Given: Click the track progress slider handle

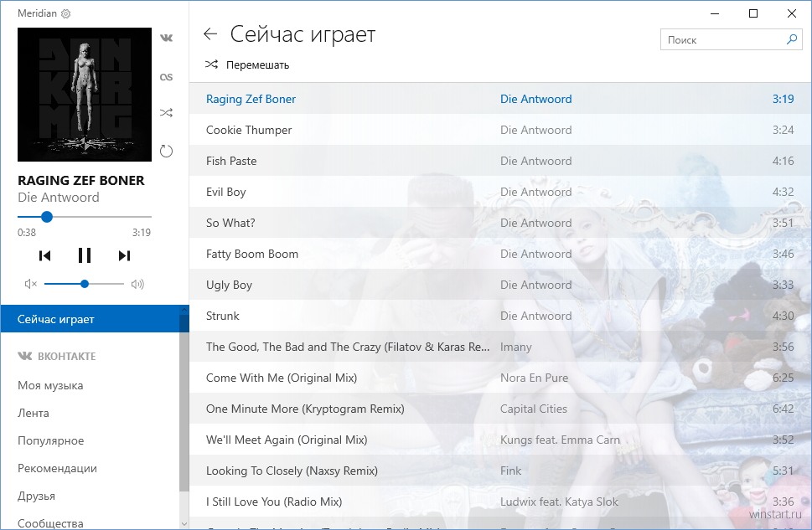Looking at the screenshot, I should point(47,217).
